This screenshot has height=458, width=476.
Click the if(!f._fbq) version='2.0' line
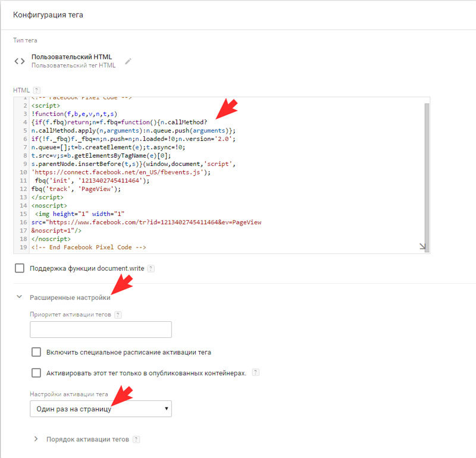click(133, 139)
